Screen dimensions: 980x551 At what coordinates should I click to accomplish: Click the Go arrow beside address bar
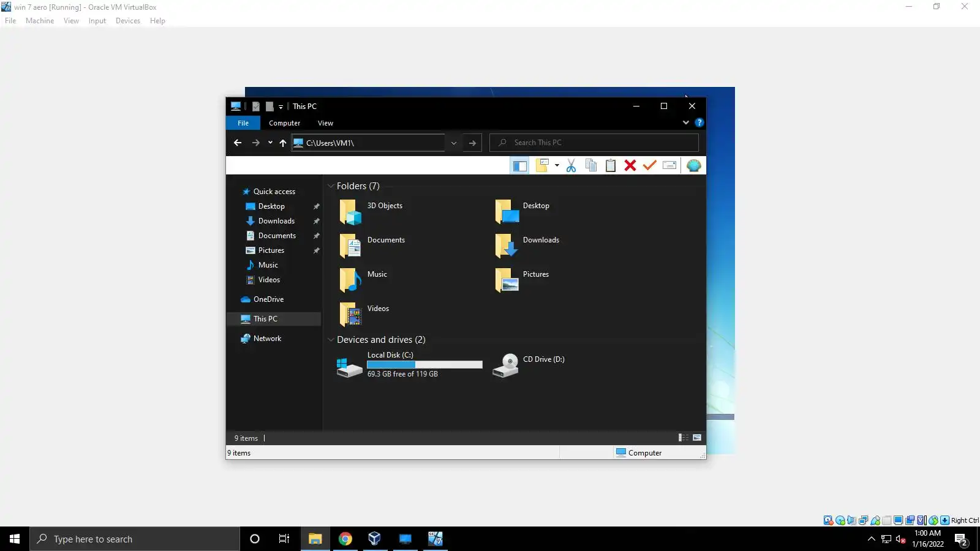click(x=472, y=143)
